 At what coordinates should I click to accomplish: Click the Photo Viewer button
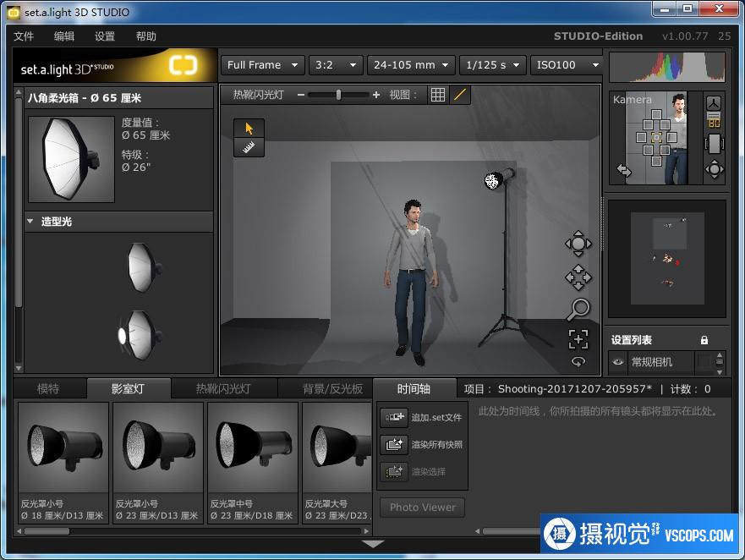[x=422, y=508]
